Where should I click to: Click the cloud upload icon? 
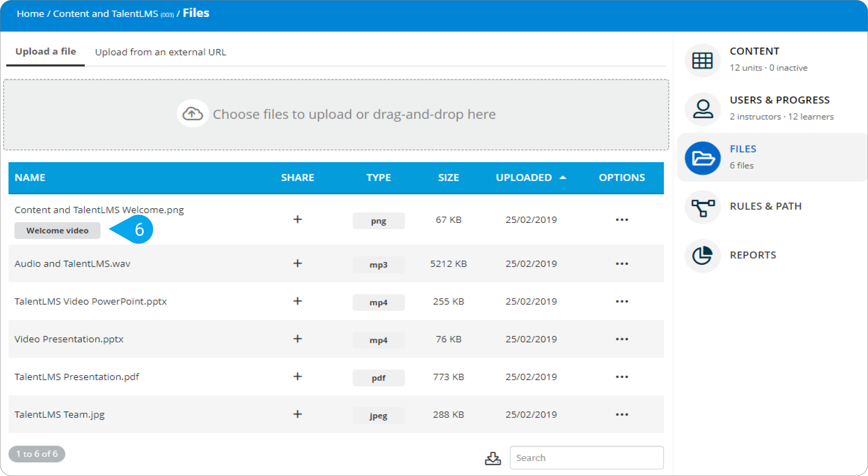pyautogui.click(x=193, y=114)
